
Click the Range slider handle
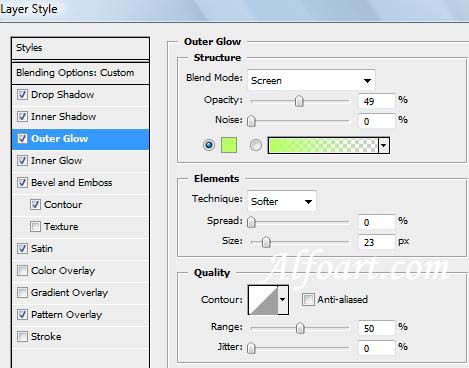[x=300, y=328]
